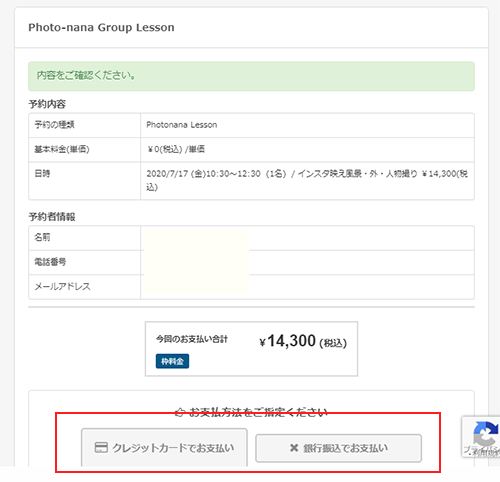Click the 予約内容 section heading

tap(47, 104)
